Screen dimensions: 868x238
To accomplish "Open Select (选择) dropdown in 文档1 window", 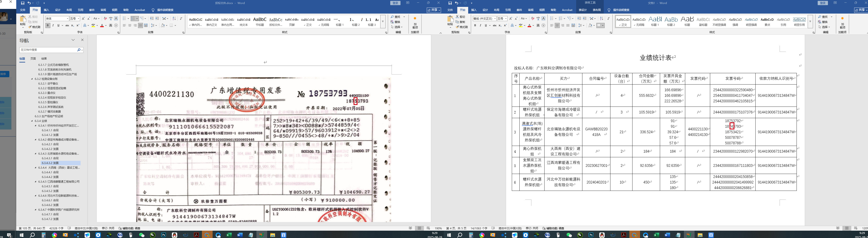I will pyautogui.click(x=824, y=27).
